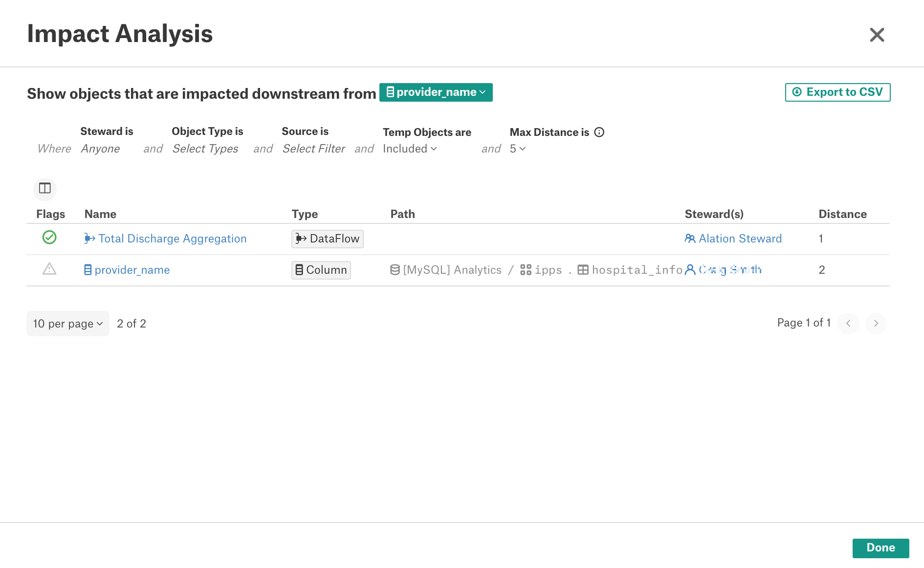Click the Select Types object filter
This screenshot has width=924, height=568.
(x=205, y=149)
